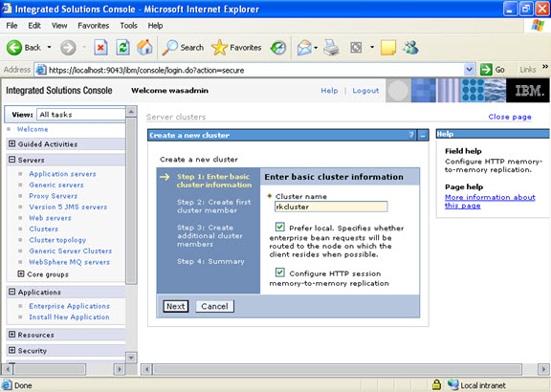Open Generic Server Clusters link
551x392 pixels.
[71, 250]
